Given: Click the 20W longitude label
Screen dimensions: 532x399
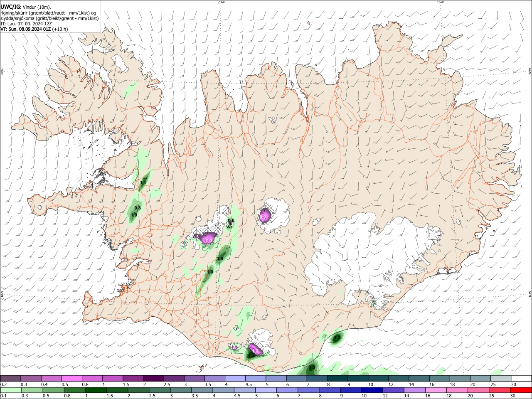Looking at the screenshot, I should pyautogui.click(x=221, y=2).
